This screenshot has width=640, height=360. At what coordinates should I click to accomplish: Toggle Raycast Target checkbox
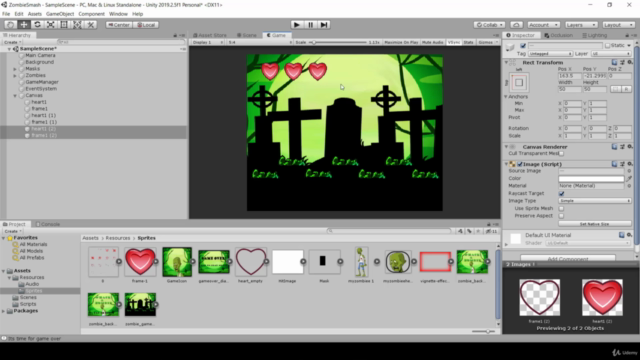click(x=562, y=193)
